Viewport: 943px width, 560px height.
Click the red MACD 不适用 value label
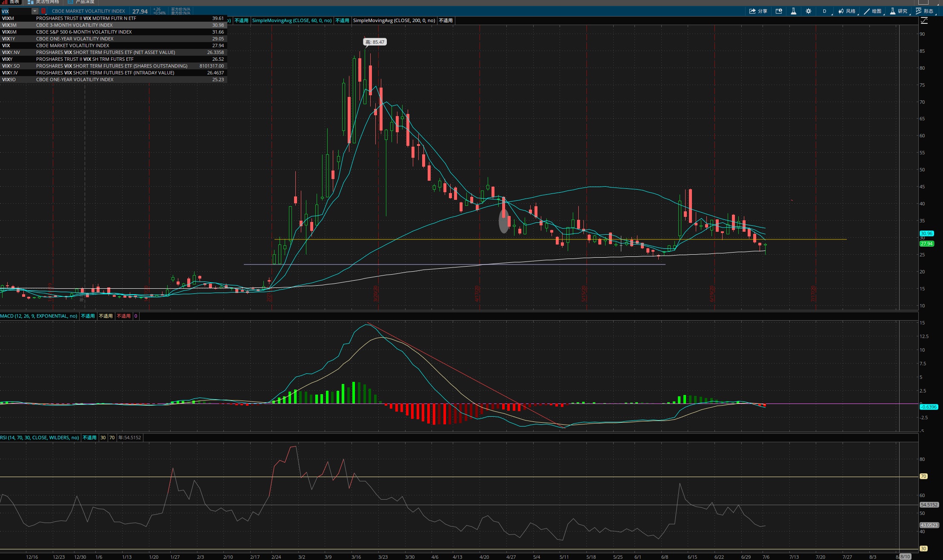123,316
